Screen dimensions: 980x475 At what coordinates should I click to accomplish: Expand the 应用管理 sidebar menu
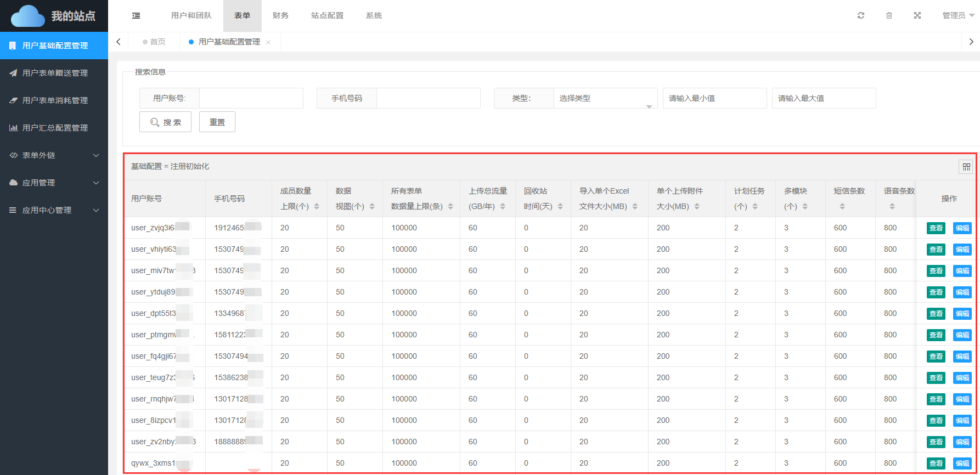[x=54, y=183]
